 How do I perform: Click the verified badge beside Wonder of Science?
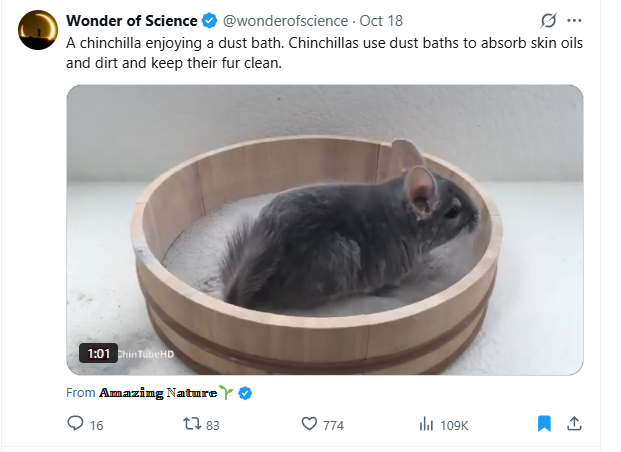210,21
